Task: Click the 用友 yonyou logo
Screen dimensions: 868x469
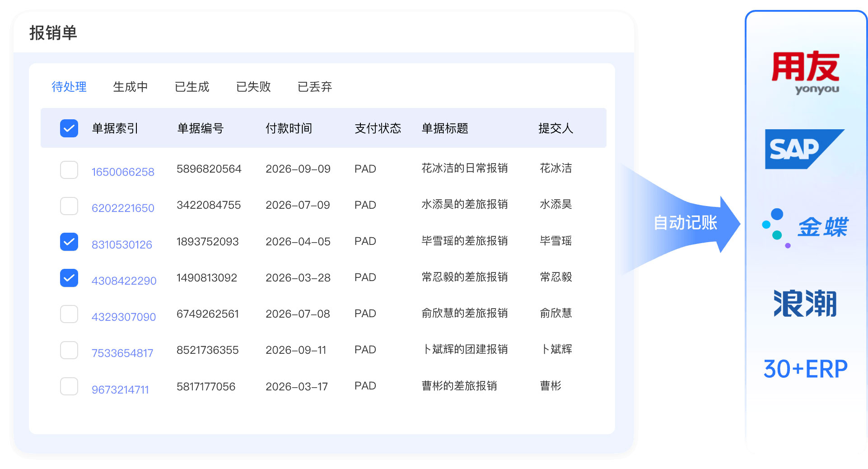Action: click(x=806, y=73)
